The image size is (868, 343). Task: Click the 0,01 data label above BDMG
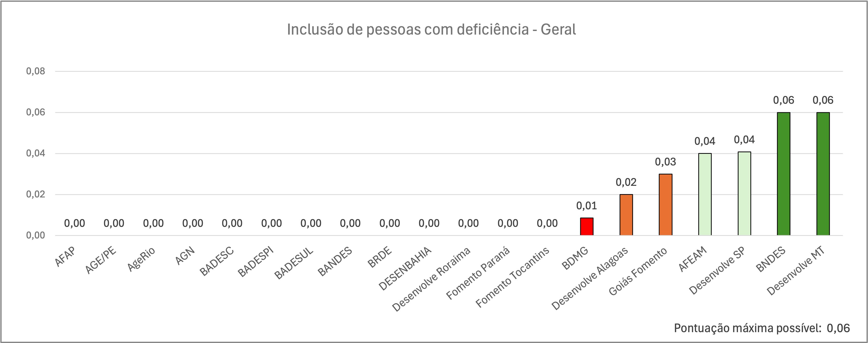point(587,205)
